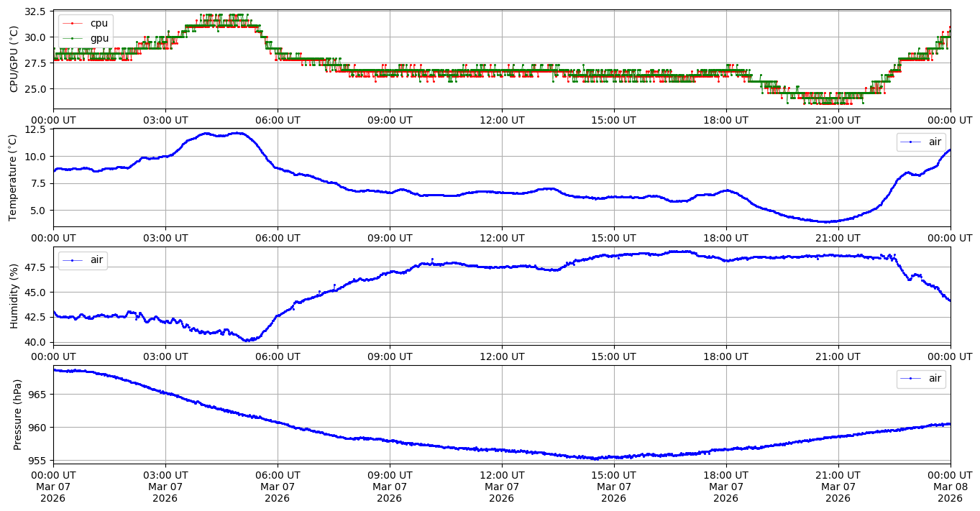Image resolution: width=980 pixels, height=511 pixels.
Task: Click the Humidity (%) y-axis label
Action: [x=14, y=295]
